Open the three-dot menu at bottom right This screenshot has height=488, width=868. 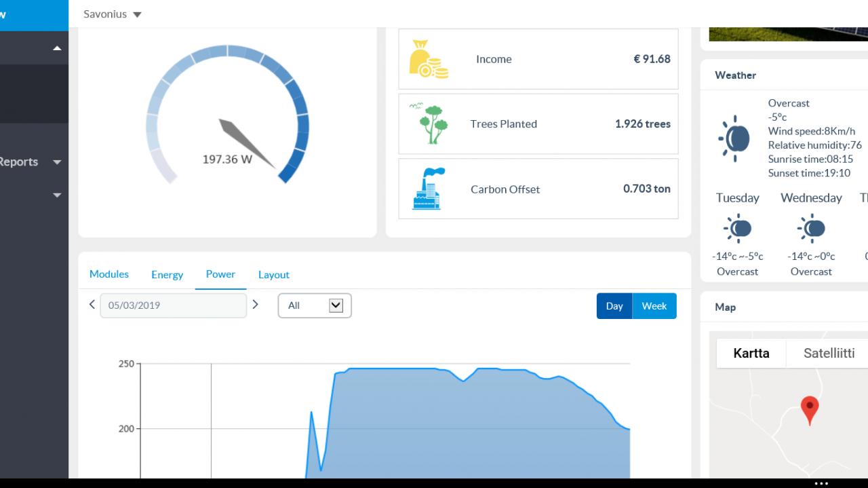821,483
